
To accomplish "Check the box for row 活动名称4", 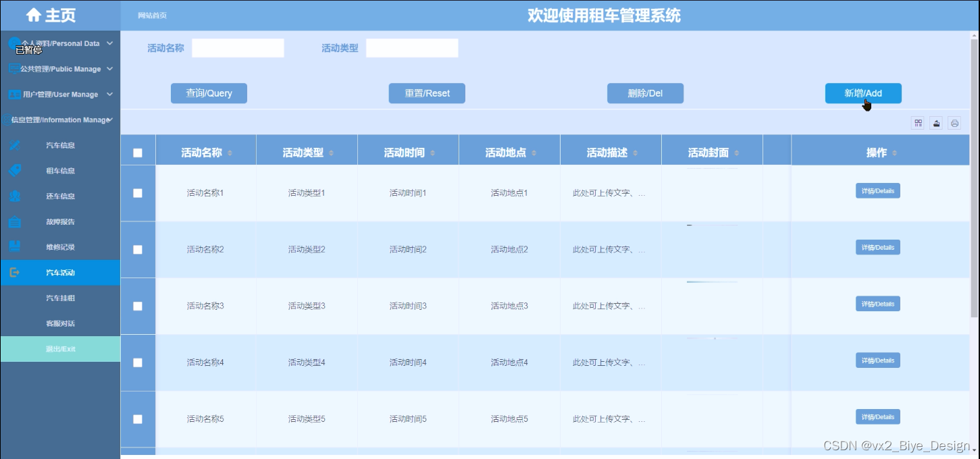I will point(138,362).
